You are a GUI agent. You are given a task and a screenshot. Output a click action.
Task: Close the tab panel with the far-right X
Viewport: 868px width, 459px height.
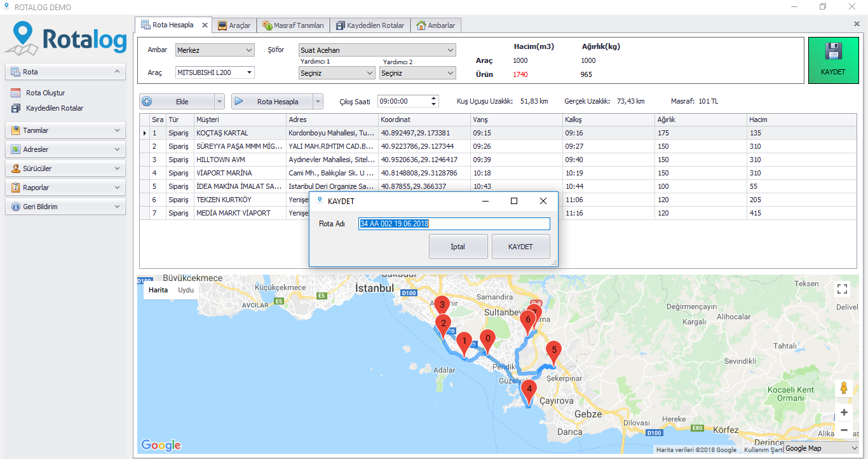coord(857,24)
